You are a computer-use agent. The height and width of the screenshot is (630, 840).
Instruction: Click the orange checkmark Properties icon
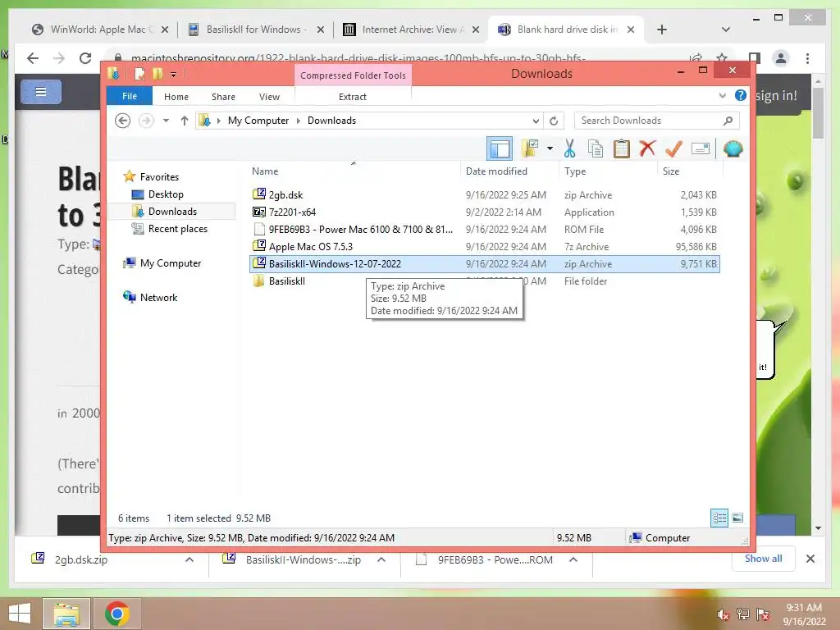point(673,148)
